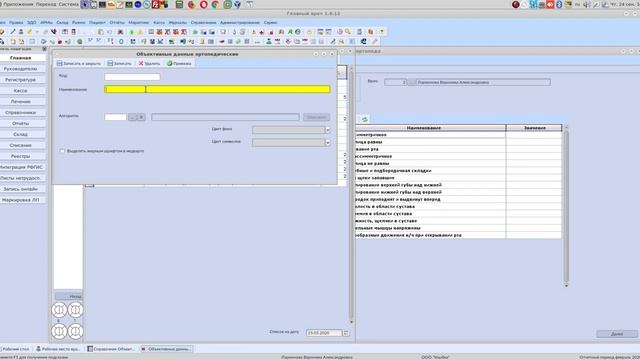Open the Сервис menu

pyautogui.click(x=270, y=22)
